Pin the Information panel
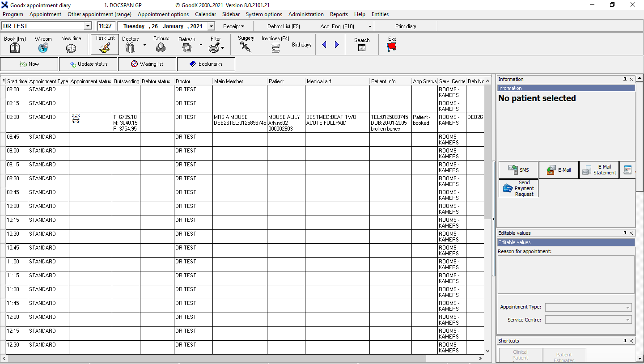Image resolution: width=644 pixels, height=364 pixels. click(625, 79)
